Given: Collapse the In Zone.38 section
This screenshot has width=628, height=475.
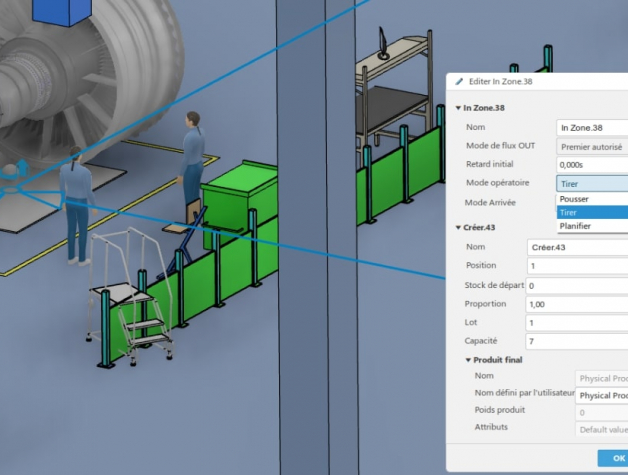Looking at the screenshot, I should [x=458, y=108].
